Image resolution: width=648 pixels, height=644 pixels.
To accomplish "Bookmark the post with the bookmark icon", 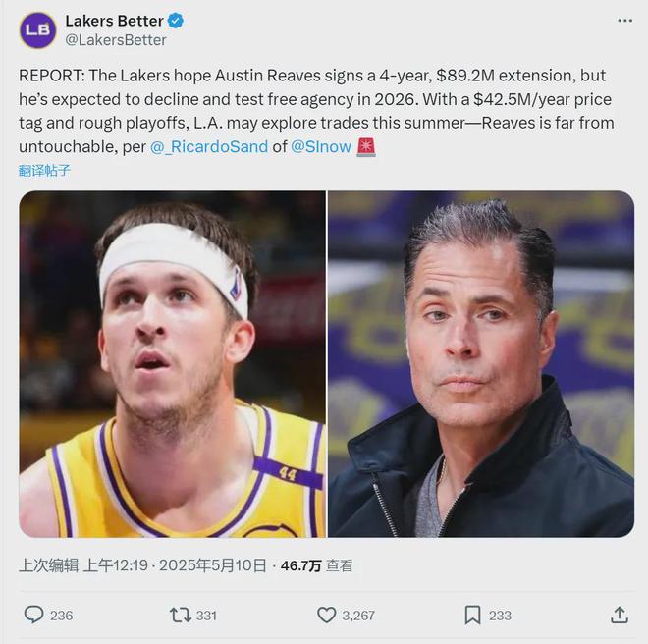I will [472, 615].
